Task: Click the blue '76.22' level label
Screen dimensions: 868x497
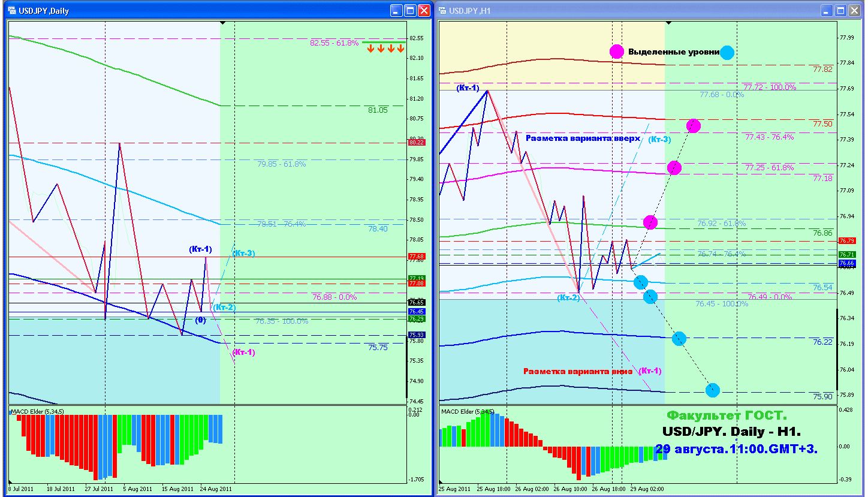Action: coord(822,342)
